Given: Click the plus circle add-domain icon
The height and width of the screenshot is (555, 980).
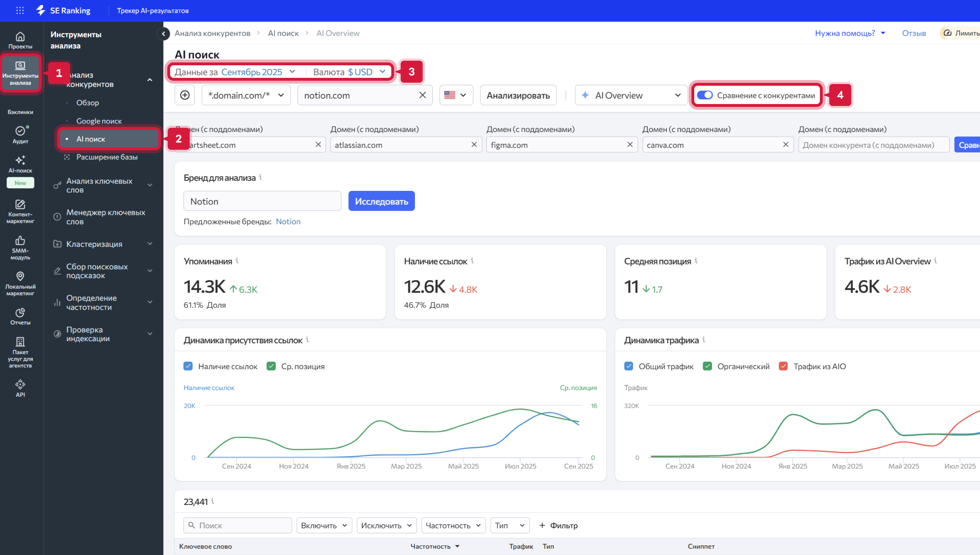Looking at the screenshot, I should (185, 95).
